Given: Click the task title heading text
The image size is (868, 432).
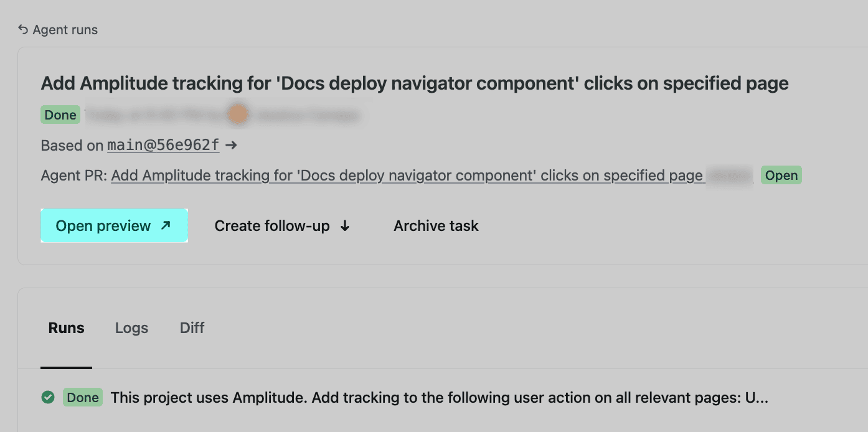Looking at the screenshot, I should (415, 83).
